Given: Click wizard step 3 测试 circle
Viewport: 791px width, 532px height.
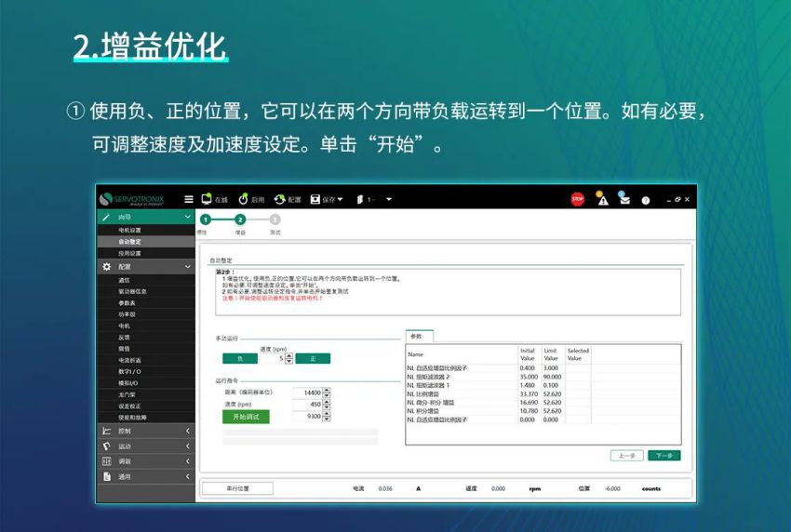Looking at the screenshot, I should coord(275,219).
